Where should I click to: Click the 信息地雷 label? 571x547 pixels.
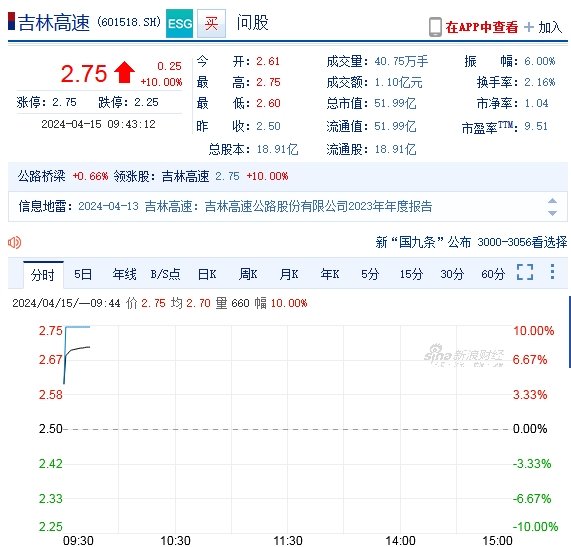tap(45, 206)
